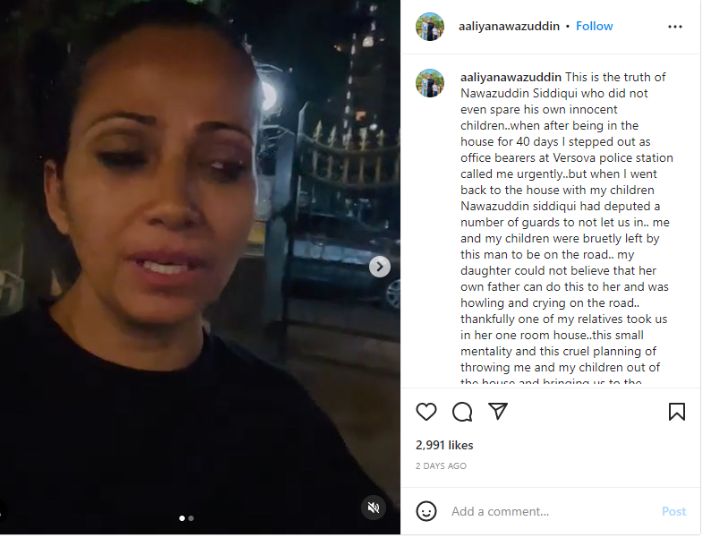The width and height of the screenshot is (720, 540).
Task: Open post timestamp 2 DAYS AGO
Action: click(x=441, y=466)
